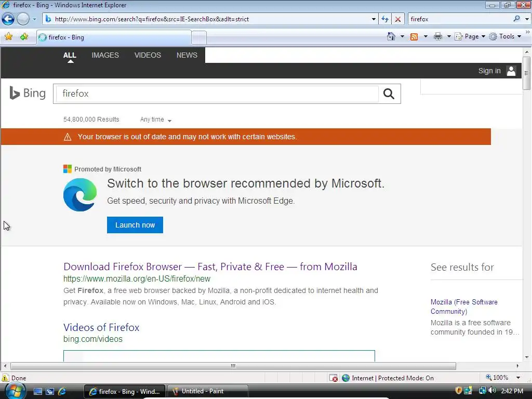Click the Bing search magnifier button
This screenshot has width=532, height=399.
point(389,94)
